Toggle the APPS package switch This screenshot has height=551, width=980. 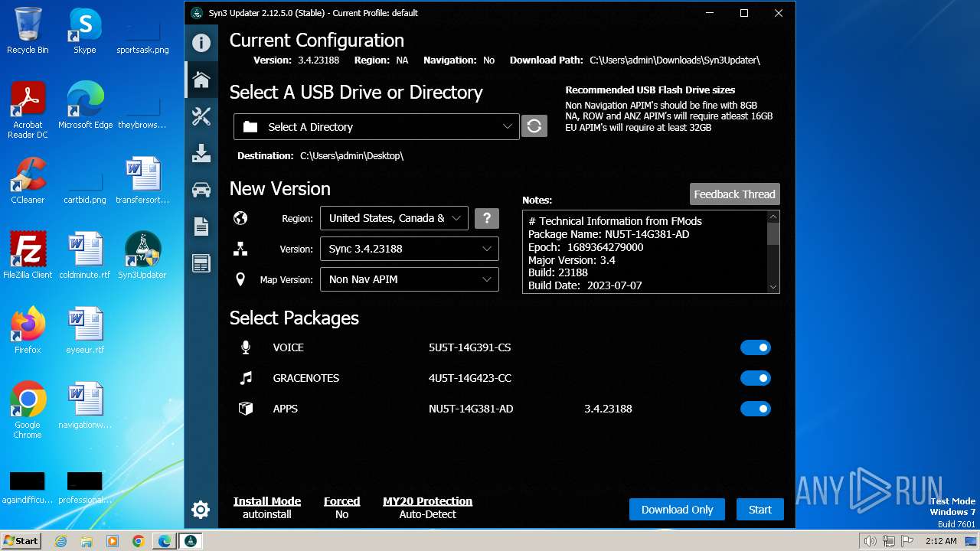point(756,409)
